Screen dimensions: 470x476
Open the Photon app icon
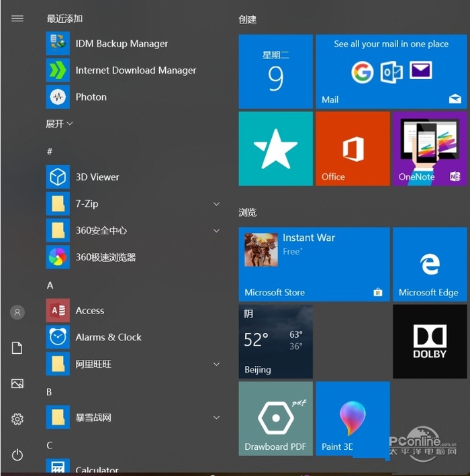point(58,97)
